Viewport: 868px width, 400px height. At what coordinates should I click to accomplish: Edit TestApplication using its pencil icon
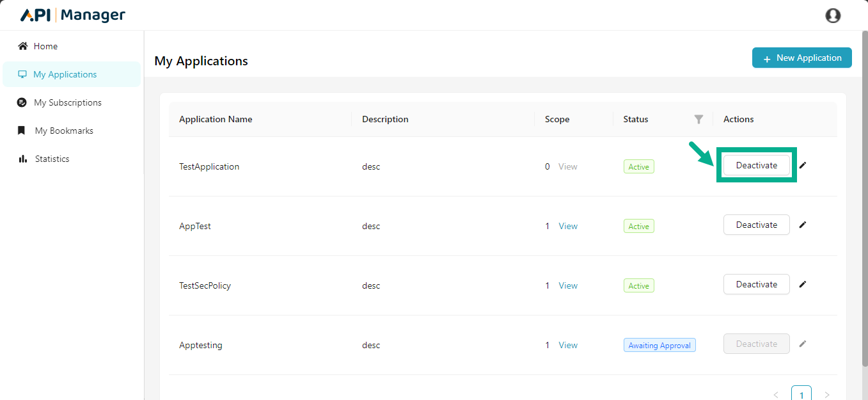tap(803, 165)
